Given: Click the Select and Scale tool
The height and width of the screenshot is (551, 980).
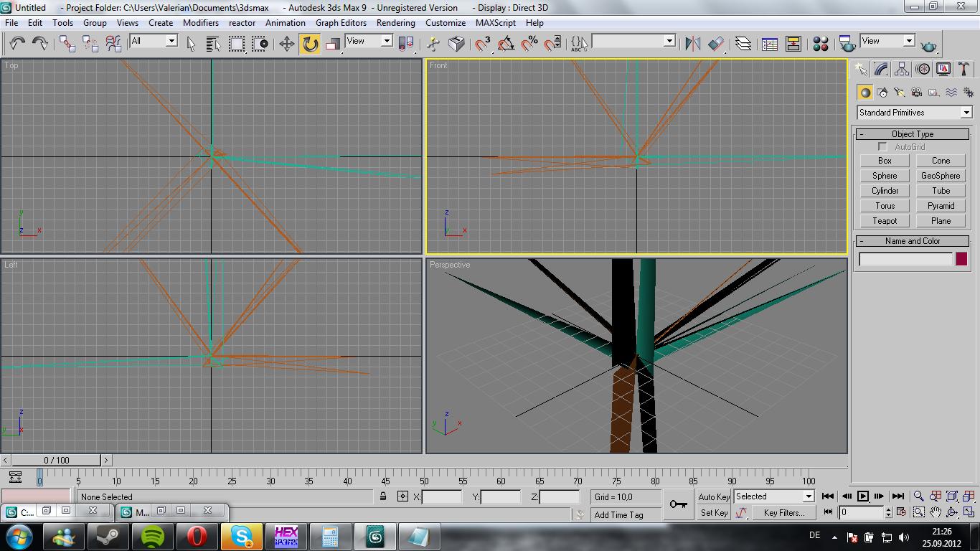Looking at the screenshot, I should click(333, 44).
